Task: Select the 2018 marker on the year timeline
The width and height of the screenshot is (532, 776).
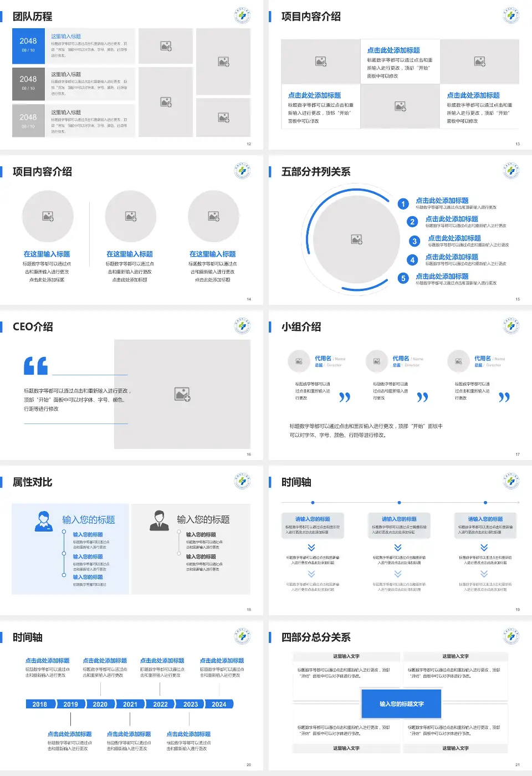Action: (40, 704)
